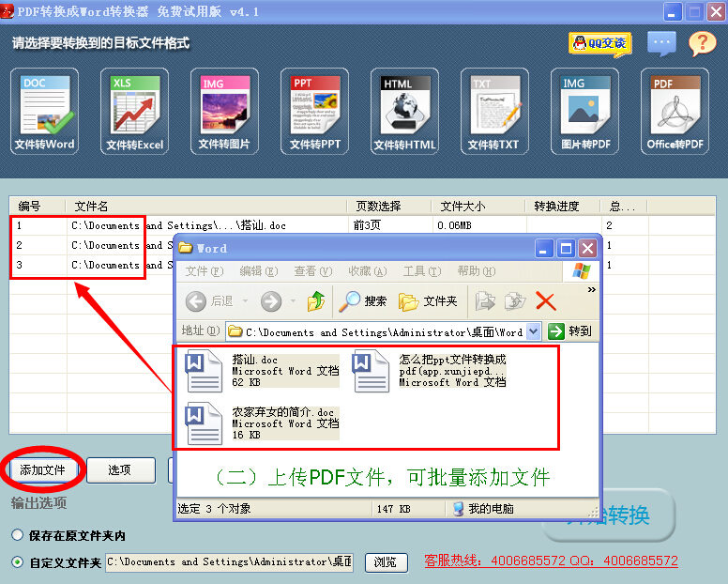Expand toolbar overflow chevron in Word window
This screenshot has height=584, width=728.
tap(591, 290)
